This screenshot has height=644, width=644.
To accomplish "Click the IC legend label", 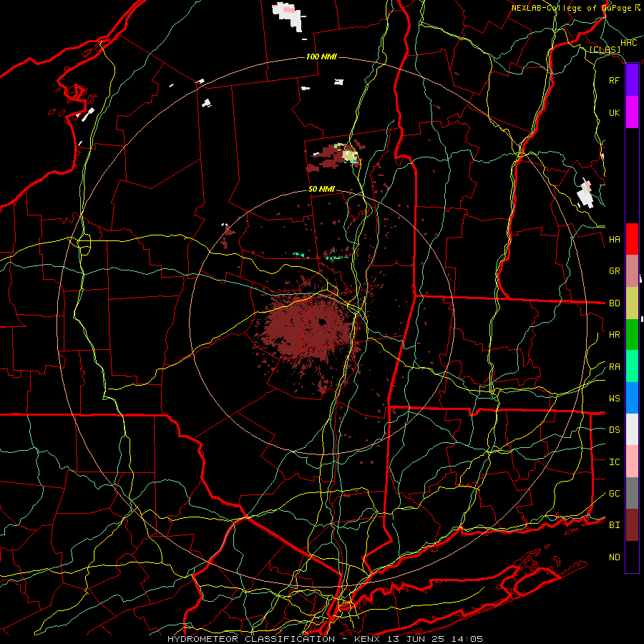I will pos(614,462).
